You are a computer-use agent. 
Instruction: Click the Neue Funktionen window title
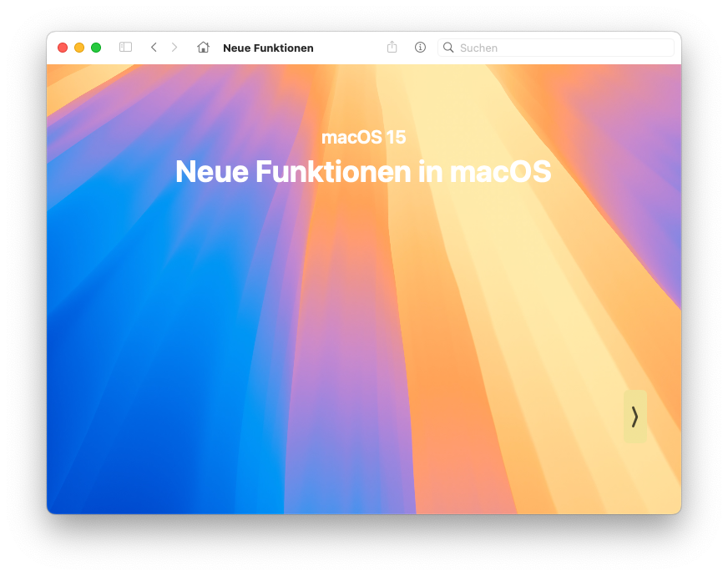(x=268, y=48)
